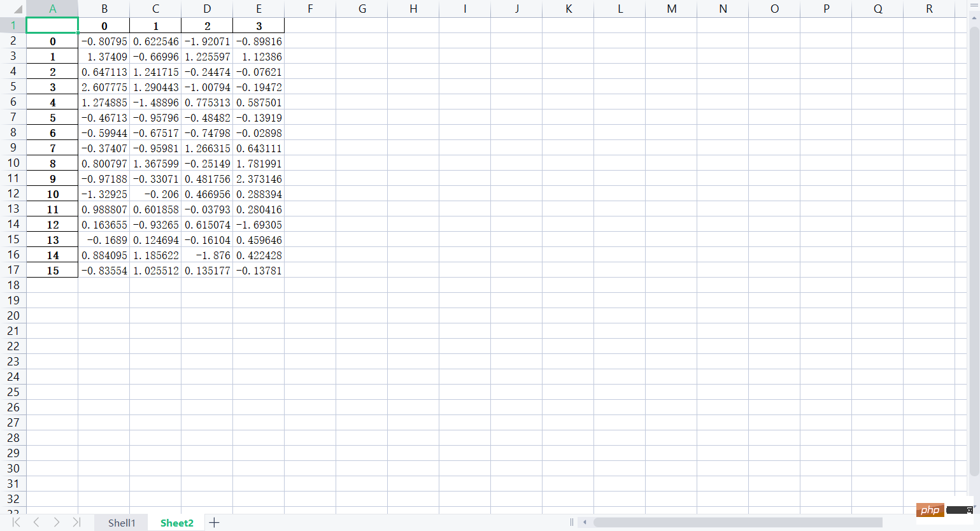The width and height of the screenshot is (980, 531).
Task: Select cell with value 0.587501
Action: coord(259,103)
